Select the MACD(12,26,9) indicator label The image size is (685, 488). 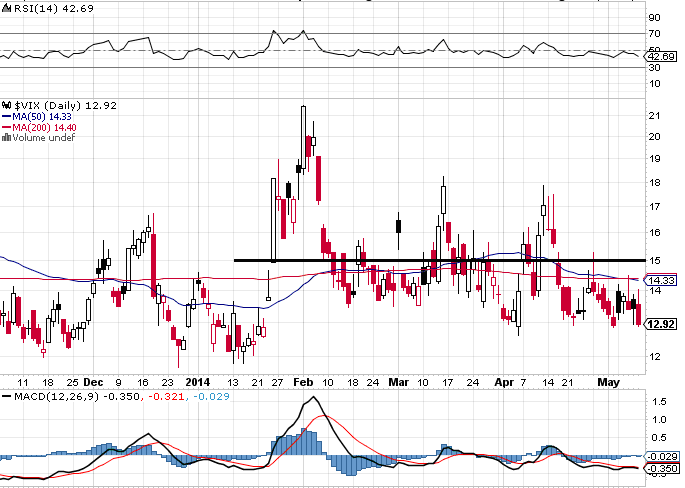(57, 397)
